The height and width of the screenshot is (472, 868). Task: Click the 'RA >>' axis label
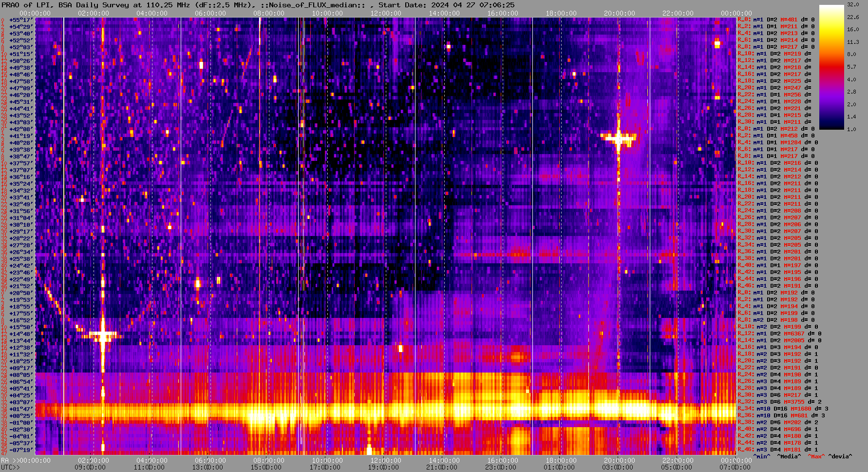[x=10, y=460]
